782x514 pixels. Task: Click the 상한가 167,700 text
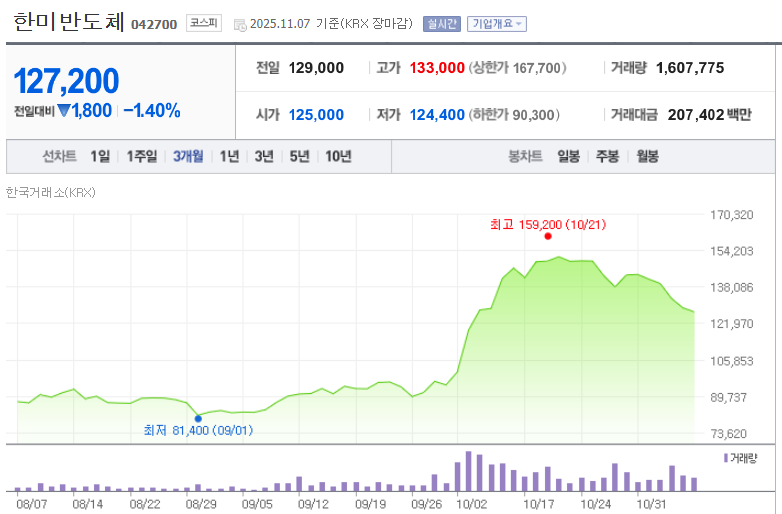[517, 68]
